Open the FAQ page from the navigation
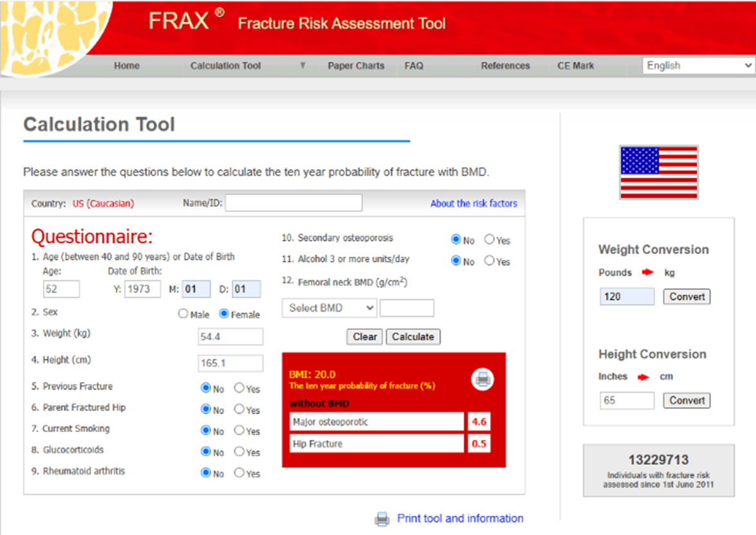Viewport: 756px width, 535px height. [414, 66]
